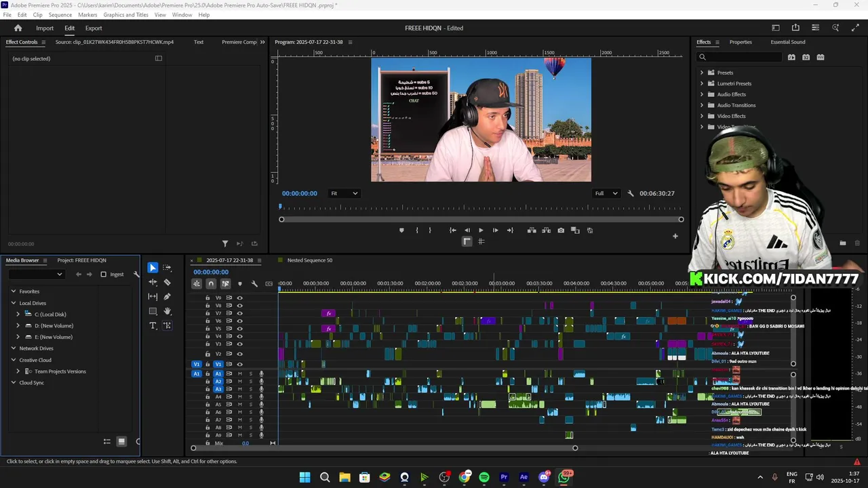Select the Razor tool
The height and width of the screenshot is (488, 868).
pos(167,282)
